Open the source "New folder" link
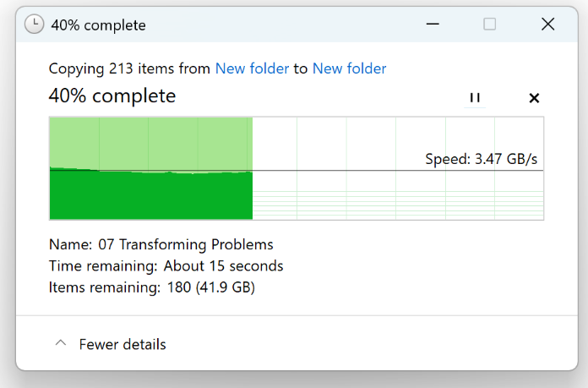The width and height of the screenshot is (588, 388). click(x=252, y=68)
